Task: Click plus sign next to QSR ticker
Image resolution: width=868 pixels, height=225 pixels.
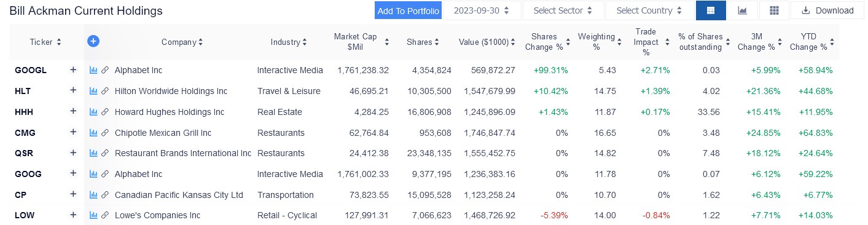Action: (x=73, y=152)
